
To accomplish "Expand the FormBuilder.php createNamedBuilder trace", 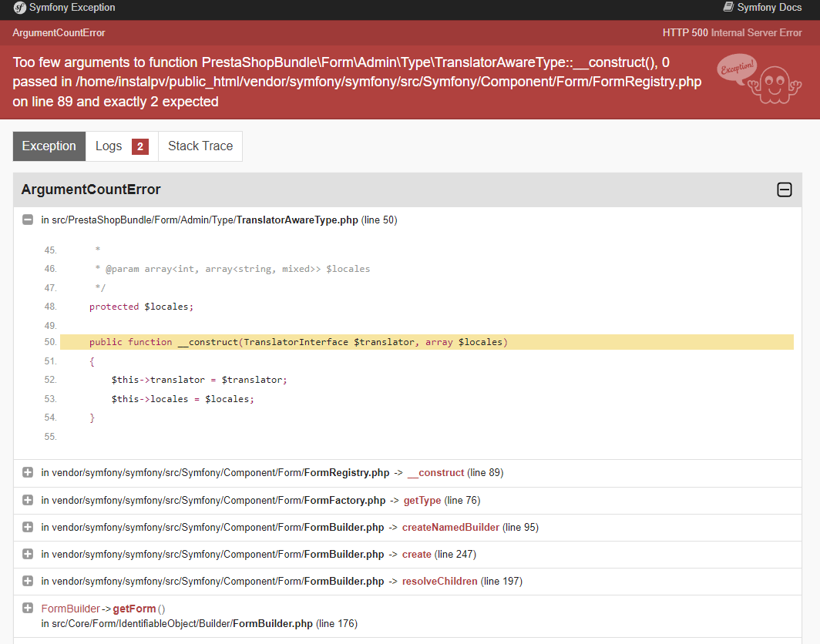I will click(28, 527).
